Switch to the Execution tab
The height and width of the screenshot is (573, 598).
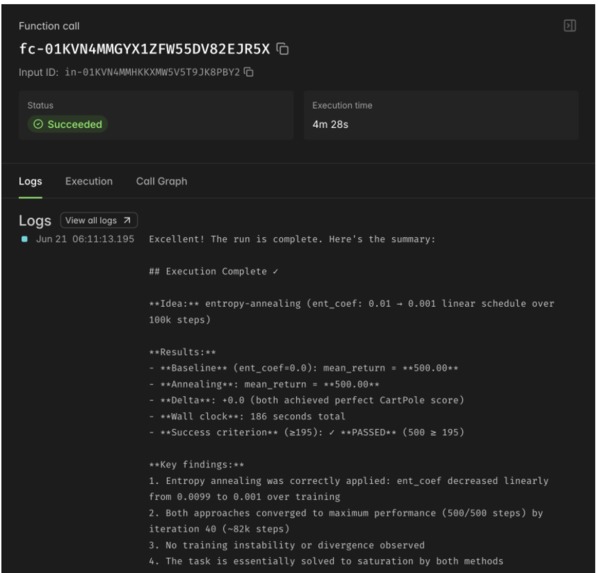pyautogui.click(x=89, y=181)
